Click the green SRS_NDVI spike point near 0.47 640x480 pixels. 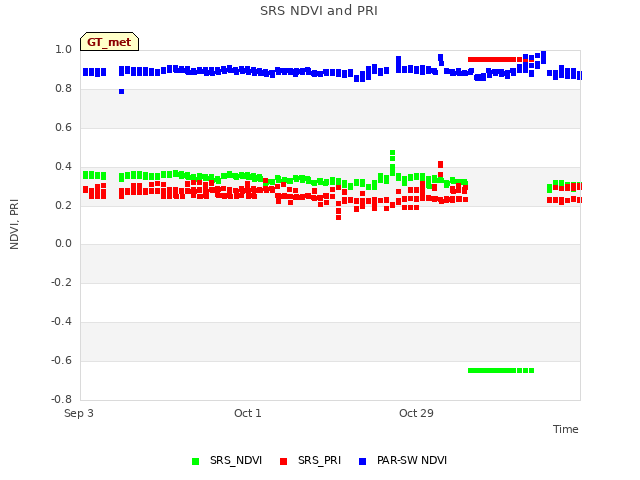point(392,153)
